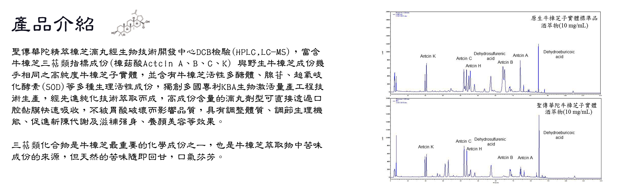
Task: Click the Antcin C label in bottom chromatogram
Action: tap(463, 141)
